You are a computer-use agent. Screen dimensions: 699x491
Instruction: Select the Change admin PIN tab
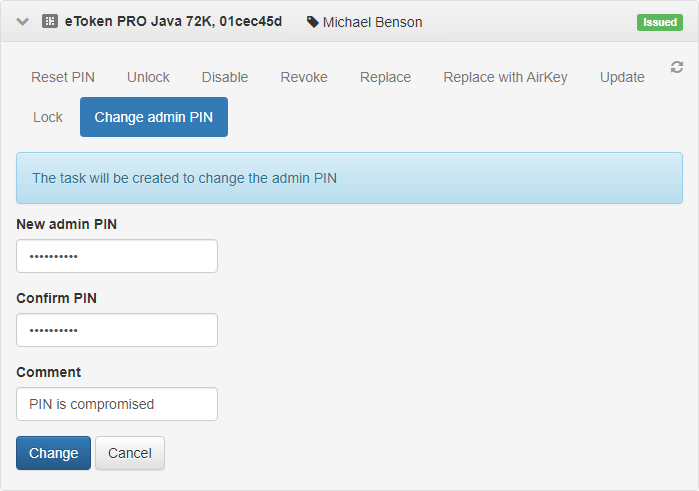pos(154,117)
